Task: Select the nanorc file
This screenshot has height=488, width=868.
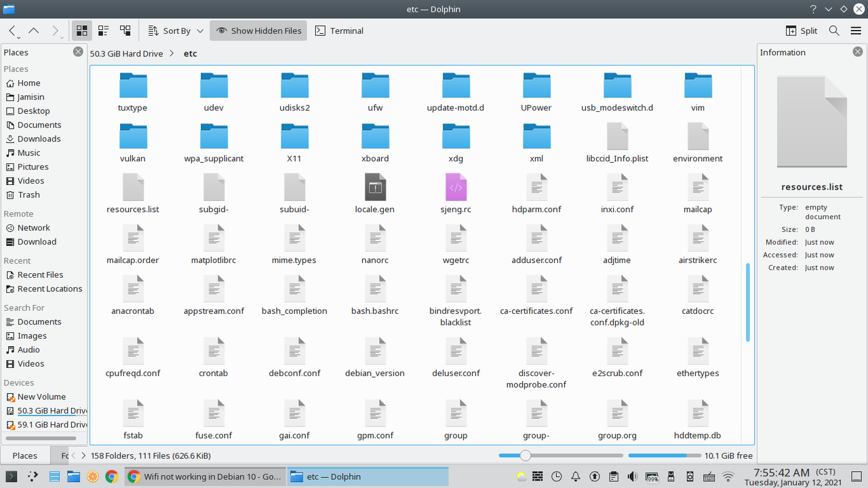Action: pos(375,245)
